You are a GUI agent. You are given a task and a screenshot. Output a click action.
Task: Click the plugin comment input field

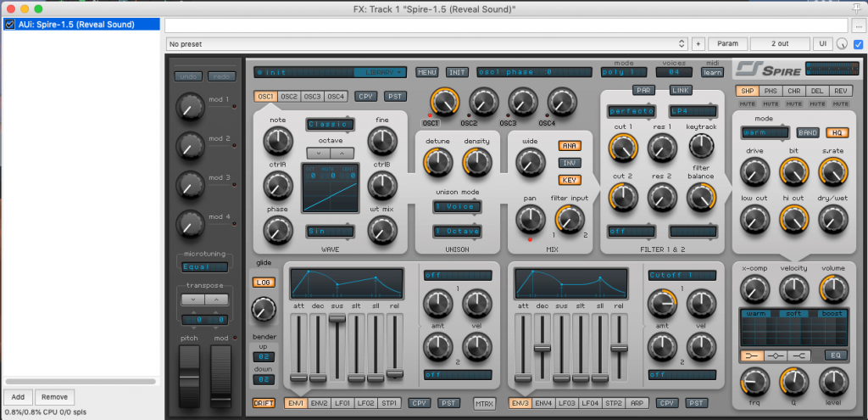[x=506, y=25]
